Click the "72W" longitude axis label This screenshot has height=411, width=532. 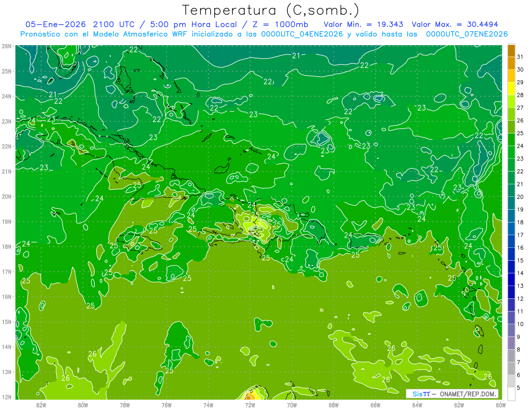pyautogui.click(x=250, y=404)
